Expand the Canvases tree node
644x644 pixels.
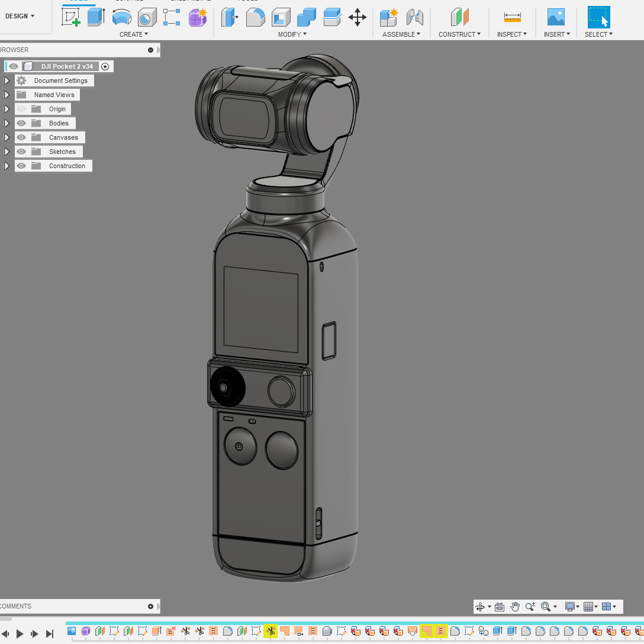pyautogui.click(x=7, y=137)
